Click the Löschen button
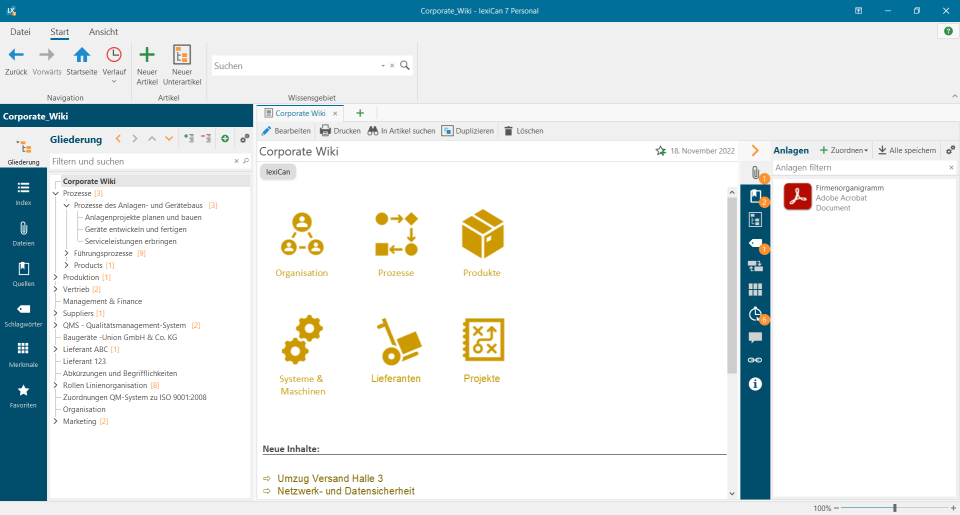Screen dimensions: 960x515 pyautogui.click(x=523, y=131)
